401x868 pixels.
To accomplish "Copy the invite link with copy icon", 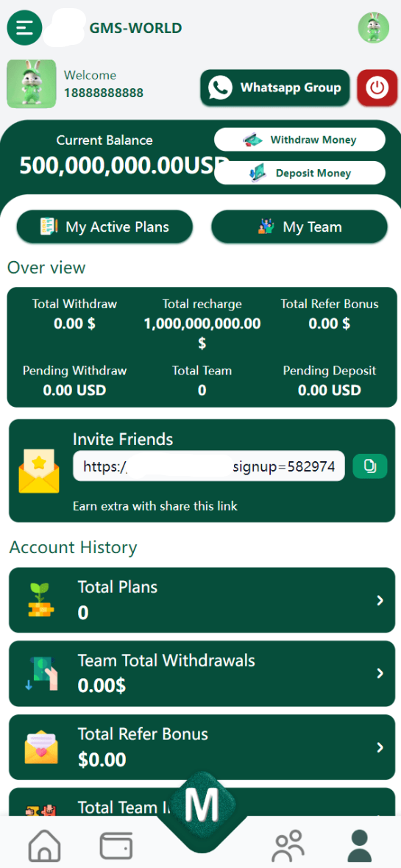I will (x=370, y=466).
